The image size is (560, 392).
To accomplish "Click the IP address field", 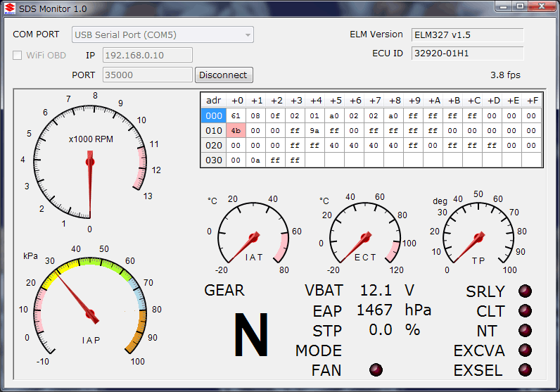I will coord(148,56).
